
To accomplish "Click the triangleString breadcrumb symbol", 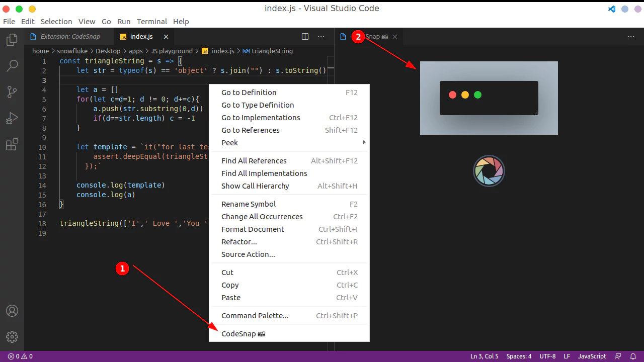I will click(268, 51).
